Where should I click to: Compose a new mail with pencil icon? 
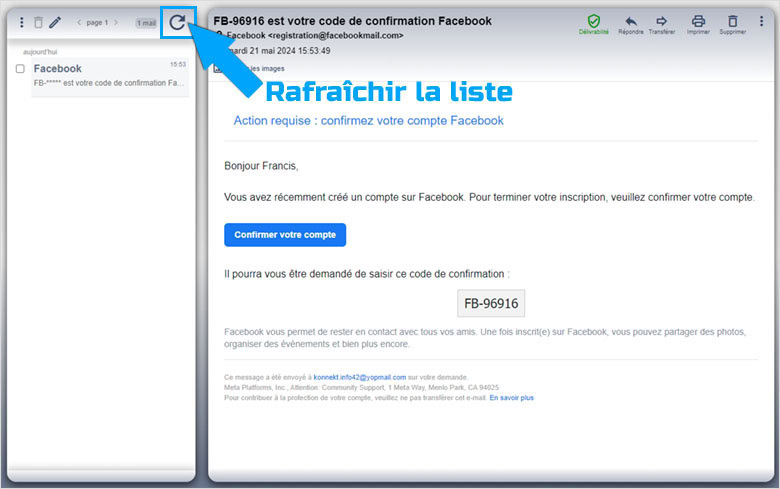pos(55,22)
